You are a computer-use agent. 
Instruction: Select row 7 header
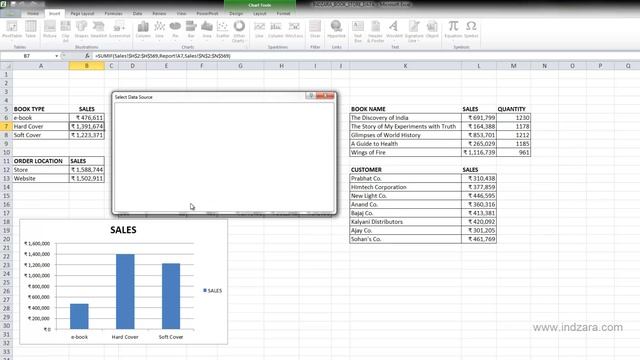pos(6,126)
